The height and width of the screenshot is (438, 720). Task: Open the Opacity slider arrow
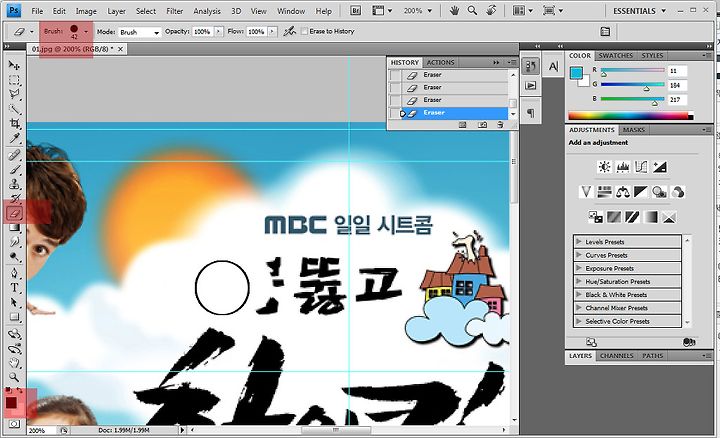[x=218, y=31]
